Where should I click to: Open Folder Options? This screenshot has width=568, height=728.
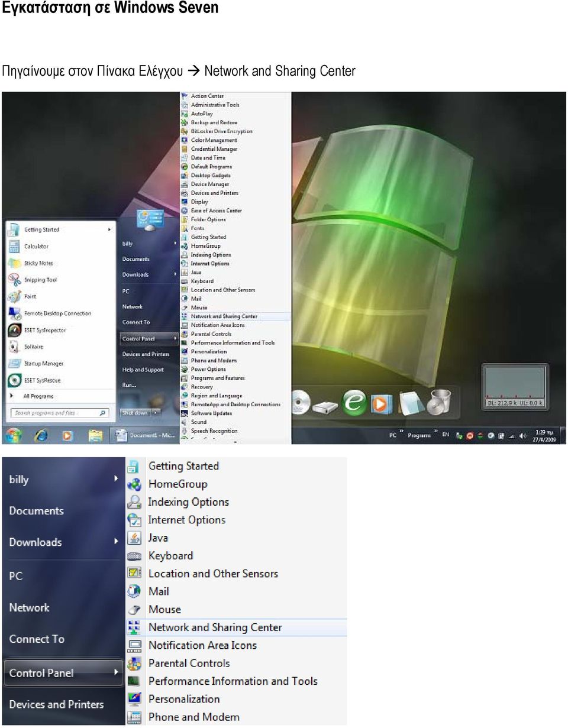tap(208, 219)
